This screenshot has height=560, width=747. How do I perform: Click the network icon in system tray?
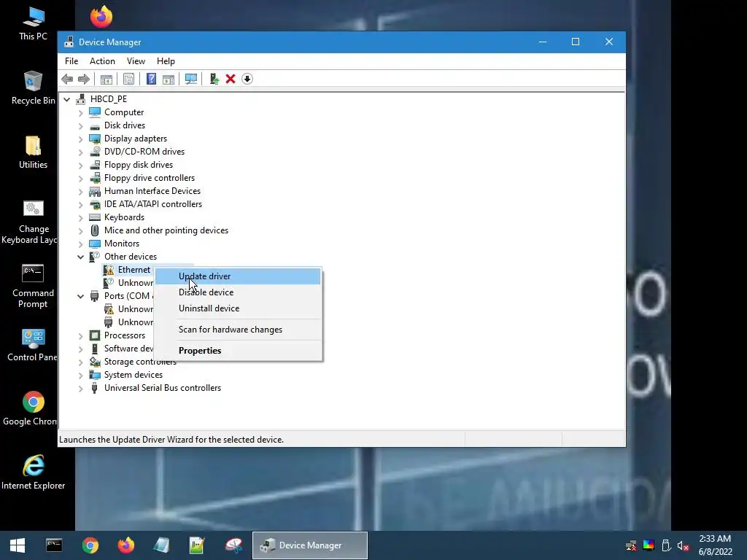631,545
